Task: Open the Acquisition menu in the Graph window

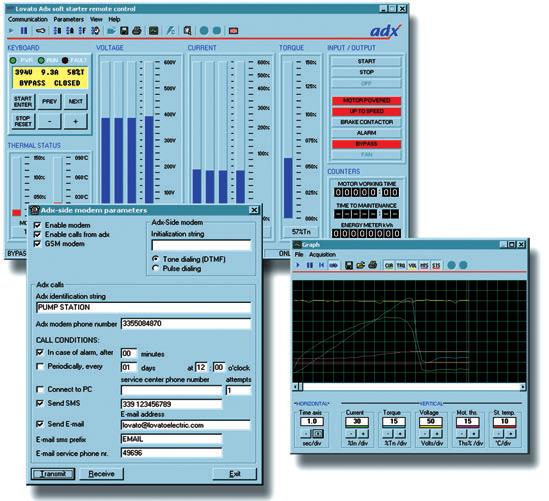Action: click(x=322, y=254)
